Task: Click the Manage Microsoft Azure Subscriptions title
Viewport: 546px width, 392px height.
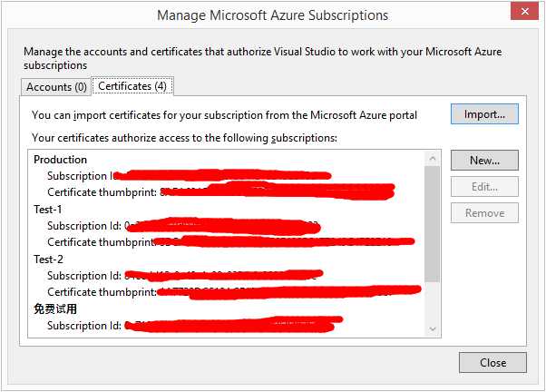Action: 273,15
